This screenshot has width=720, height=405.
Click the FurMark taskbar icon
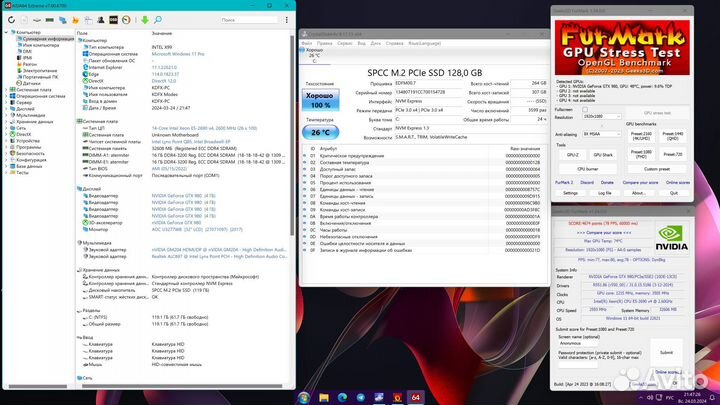click(x=398, y=398)
